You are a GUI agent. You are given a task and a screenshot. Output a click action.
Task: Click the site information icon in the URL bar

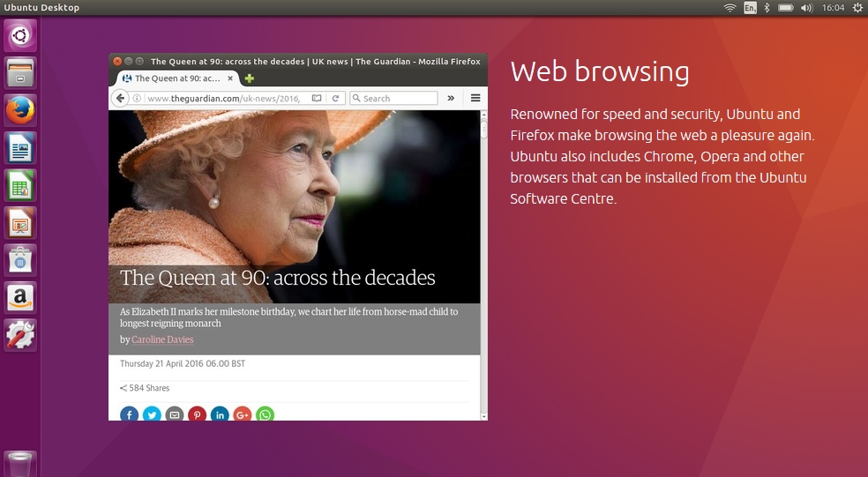138,98
